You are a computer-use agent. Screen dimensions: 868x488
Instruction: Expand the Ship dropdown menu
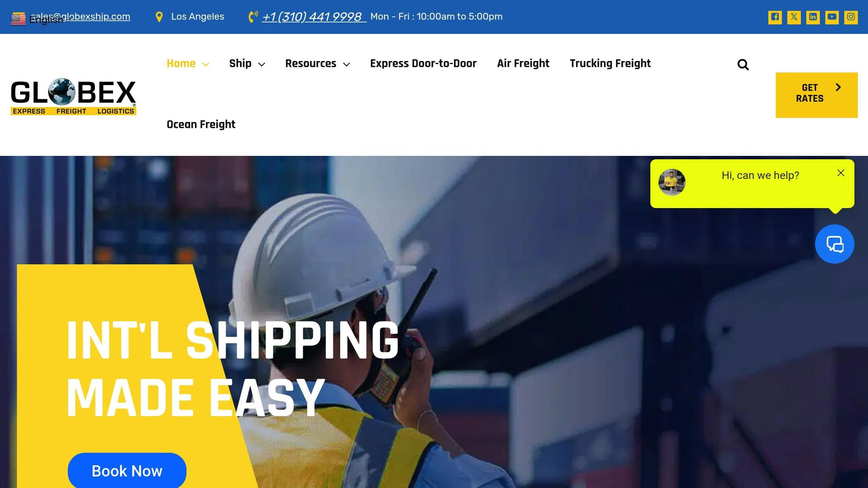pos(247,64)
